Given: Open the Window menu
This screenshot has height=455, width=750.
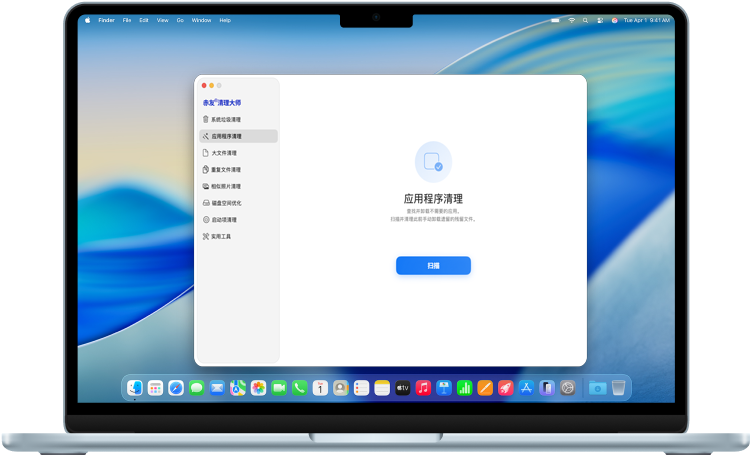Looking at the screenshot, I should (201, 20).
